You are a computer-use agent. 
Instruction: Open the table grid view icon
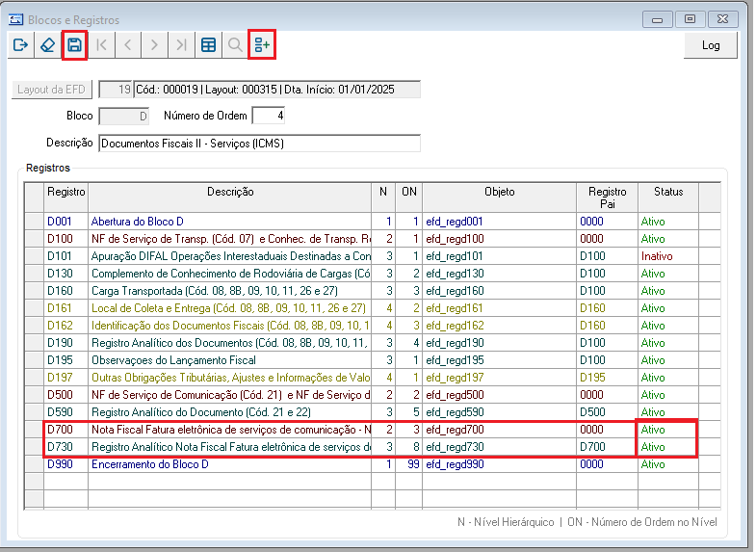(208, 45)
